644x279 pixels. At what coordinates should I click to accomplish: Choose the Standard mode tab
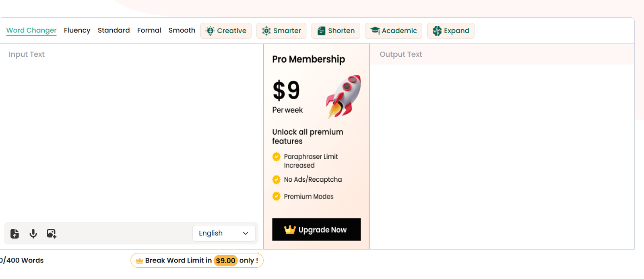[x=114, y=31]
